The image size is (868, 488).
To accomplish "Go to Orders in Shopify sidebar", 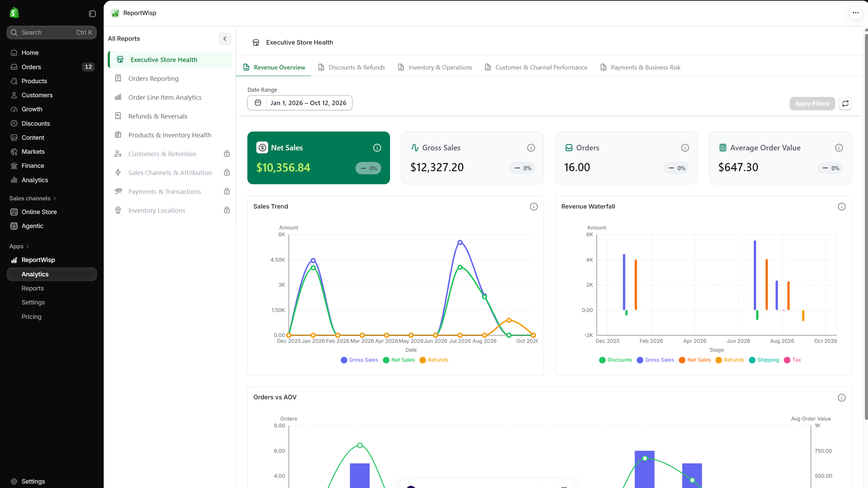I will (52, 67).
